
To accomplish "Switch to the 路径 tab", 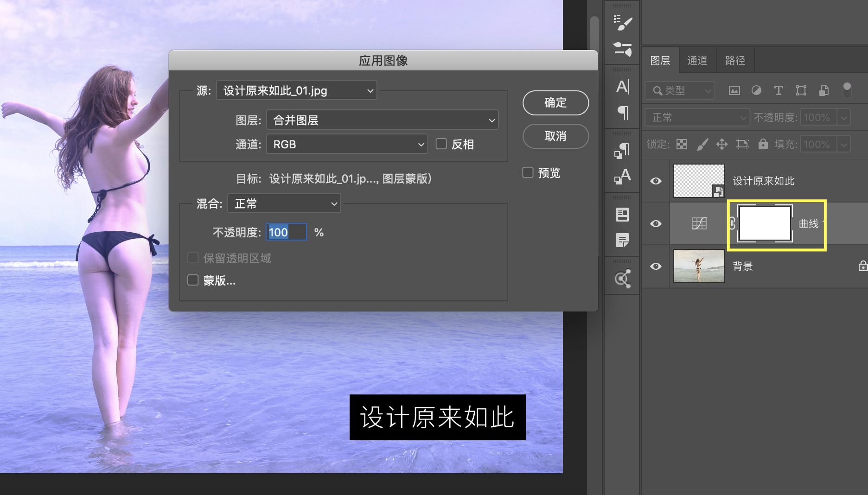I will click(x=734, y=60).
